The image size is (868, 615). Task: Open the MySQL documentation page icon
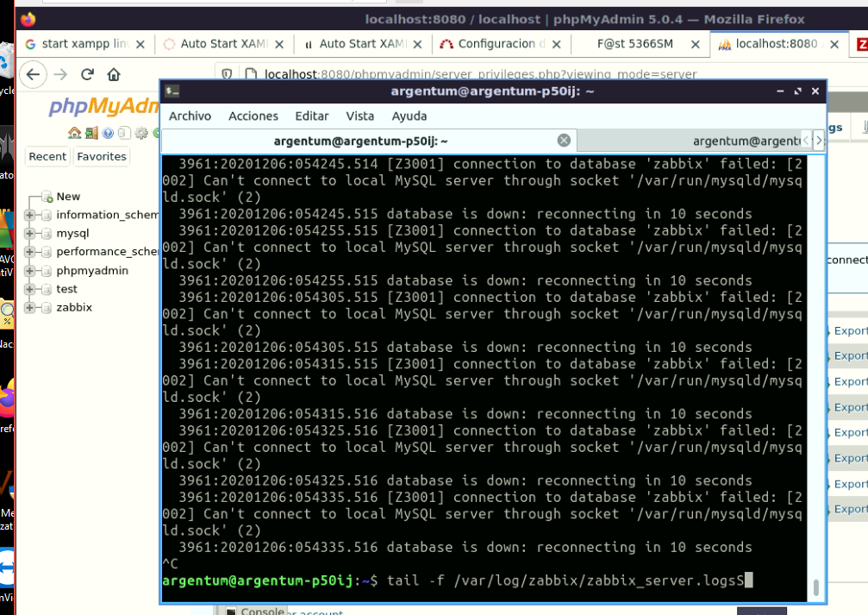[x=124, y=133]
